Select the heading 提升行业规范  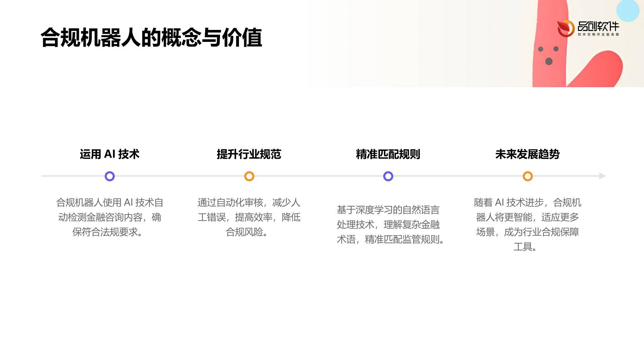click(x=249, y=154)
